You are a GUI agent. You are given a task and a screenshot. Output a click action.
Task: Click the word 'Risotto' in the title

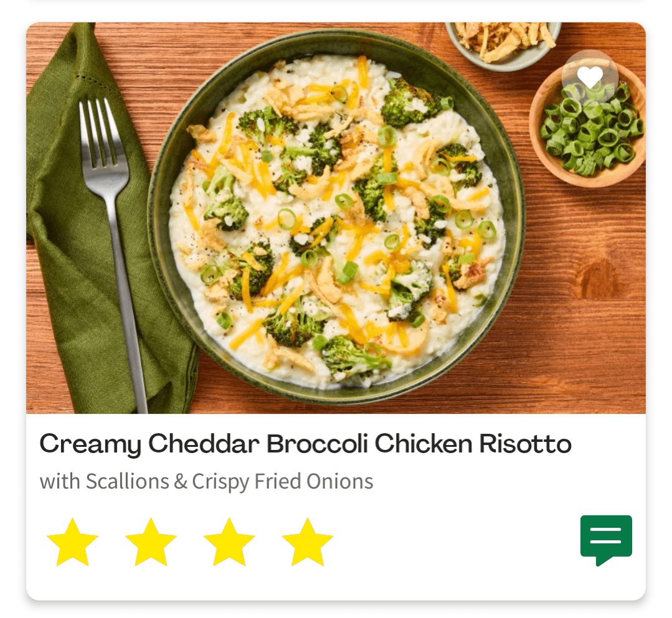coord(526,444)
